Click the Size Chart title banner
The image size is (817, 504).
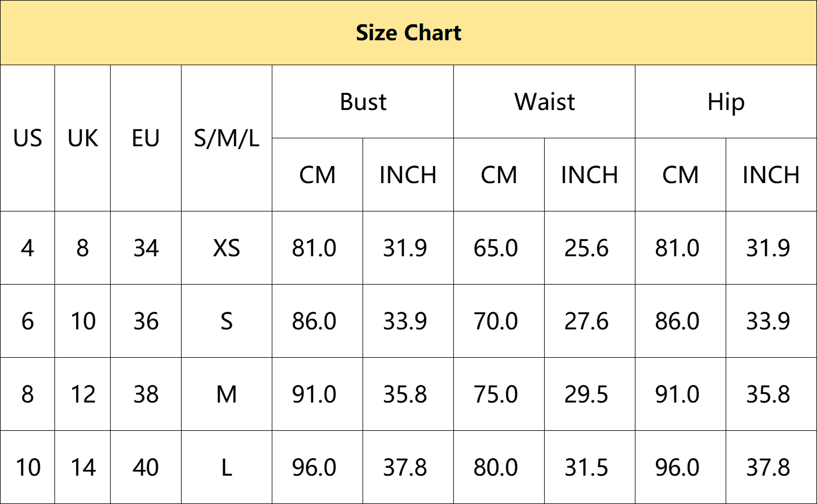[x=408, y=33]
